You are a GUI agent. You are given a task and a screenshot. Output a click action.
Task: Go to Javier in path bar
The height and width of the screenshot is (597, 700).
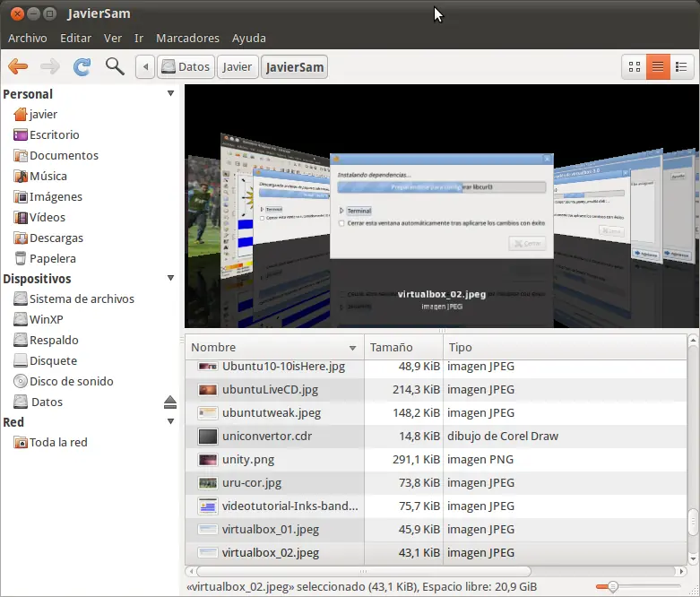click(238, 66)
